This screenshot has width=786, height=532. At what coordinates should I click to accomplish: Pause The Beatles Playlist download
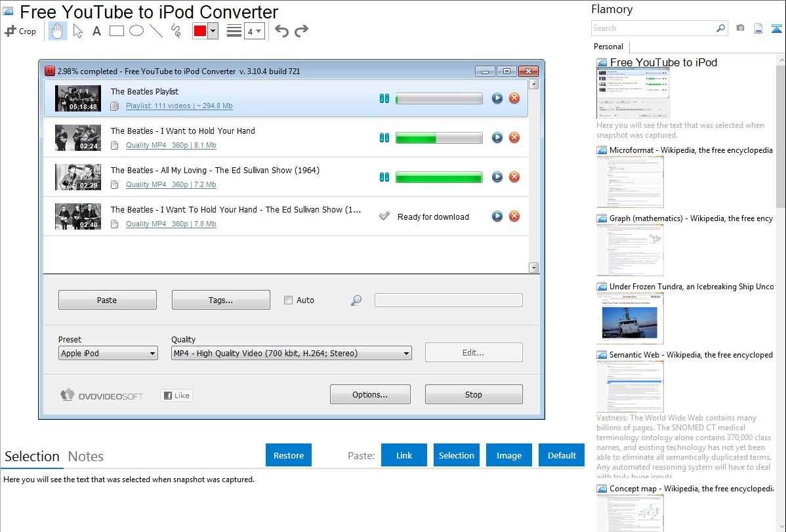384,98
